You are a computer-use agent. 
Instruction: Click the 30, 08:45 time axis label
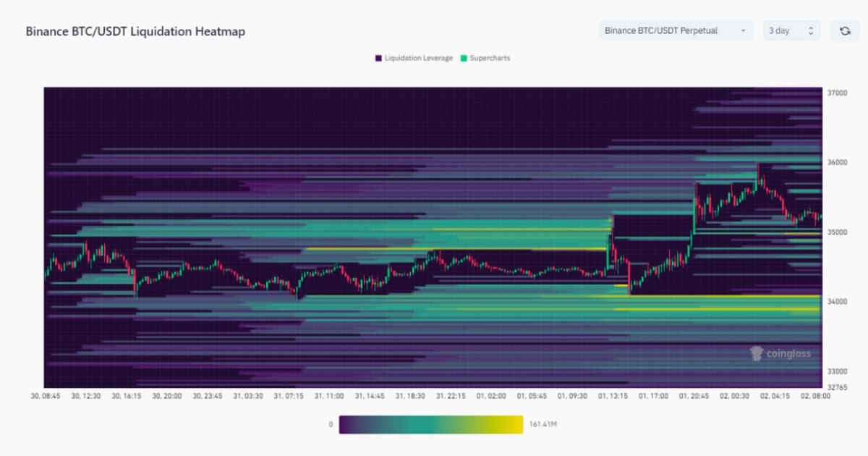click(x=46, y=397)
